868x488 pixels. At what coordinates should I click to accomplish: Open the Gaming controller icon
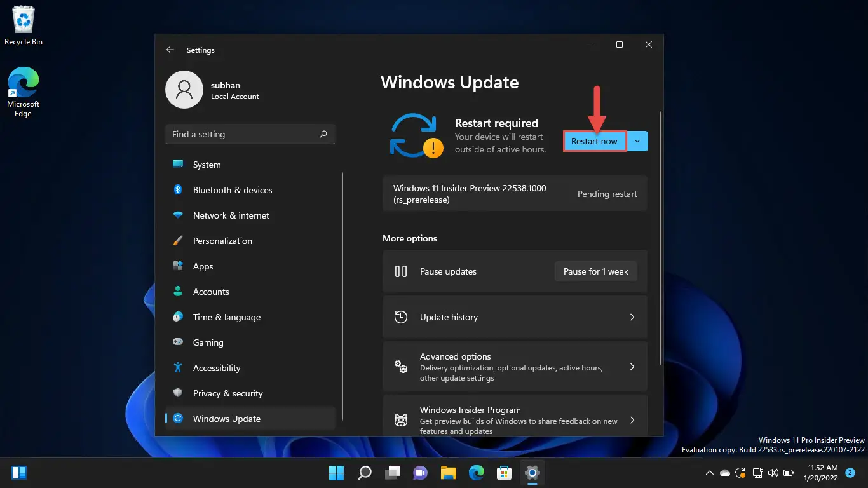click(179, 342)
